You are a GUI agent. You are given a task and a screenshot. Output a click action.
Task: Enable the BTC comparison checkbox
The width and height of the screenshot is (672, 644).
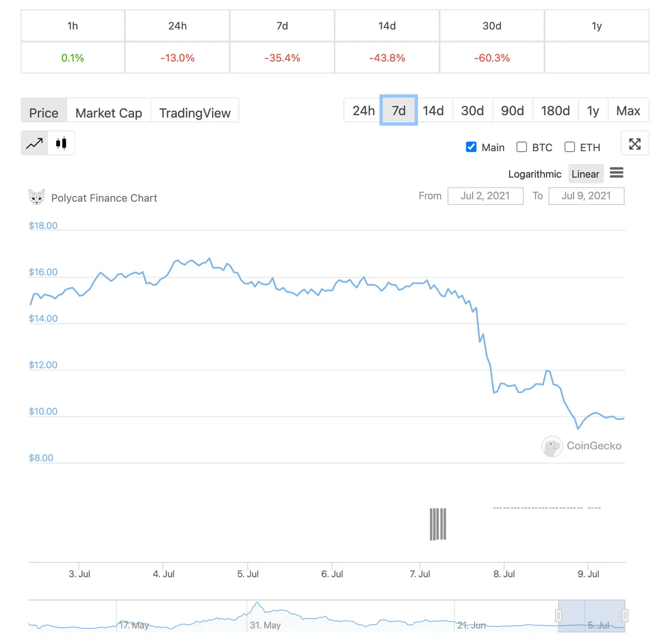[x=521, y=147]
